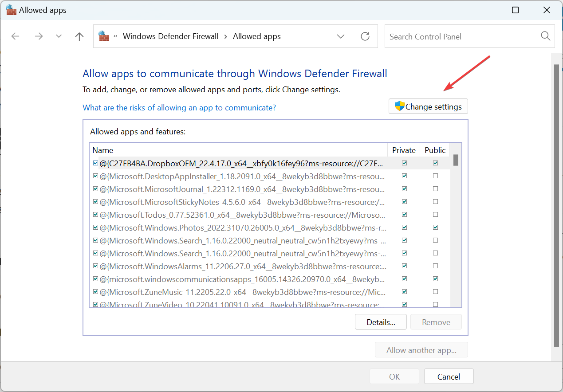Image resolution: width=563 pixels, height=392 pixels.
Task: Toggle the MicrosoftJournal app checkbox
Action: (x=95, y=189)
